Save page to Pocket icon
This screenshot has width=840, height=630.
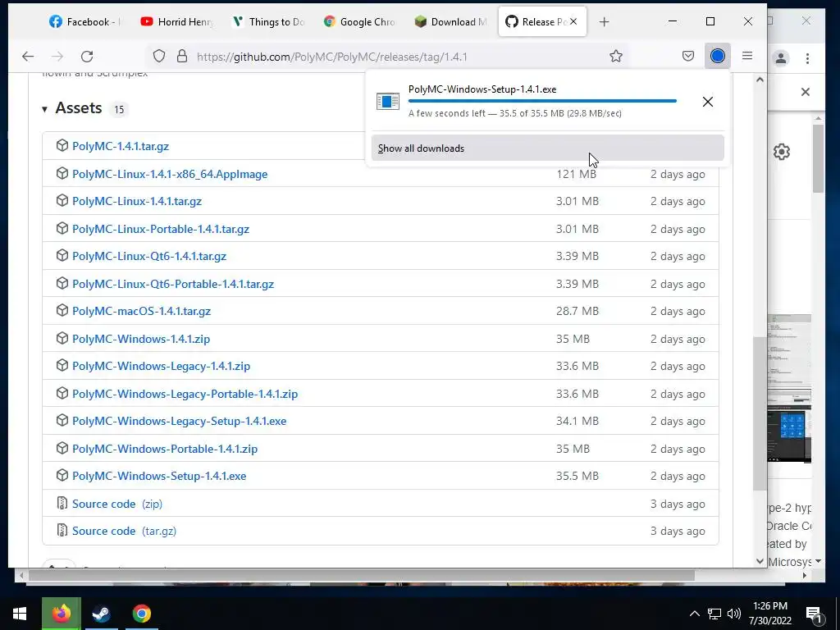coord(688,57)
